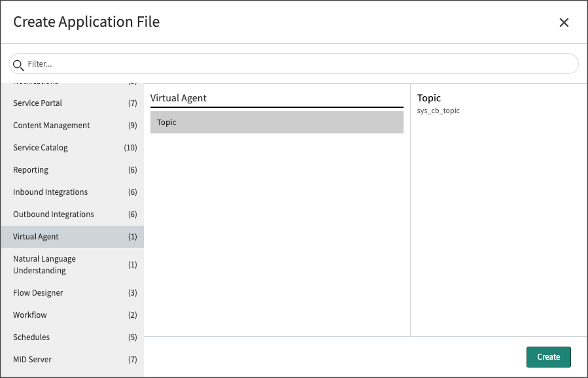Viewport: 588px width, 378px height.
Task: Close the Create Application File dialog
Action: (564, 22)
